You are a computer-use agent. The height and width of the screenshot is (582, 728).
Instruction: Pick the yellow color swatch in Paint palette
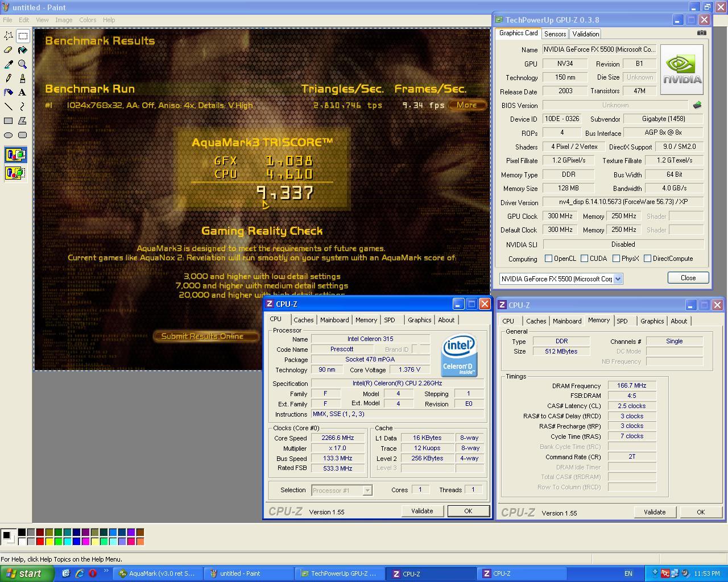[49, 542]
